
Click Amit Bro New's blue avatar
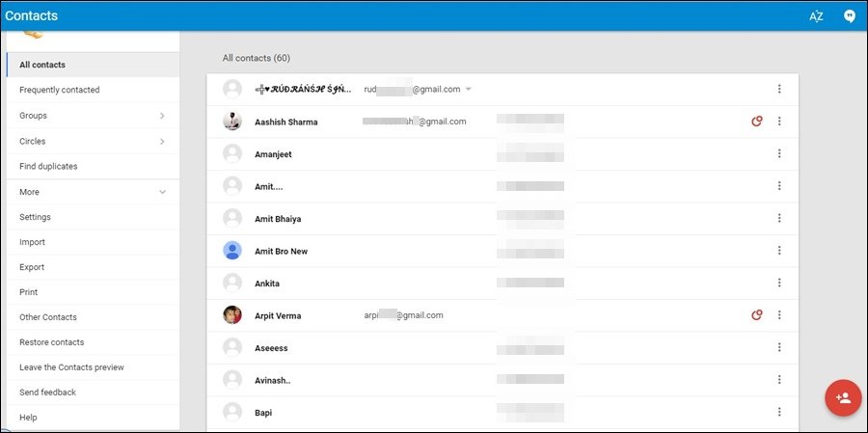(232, 251)
